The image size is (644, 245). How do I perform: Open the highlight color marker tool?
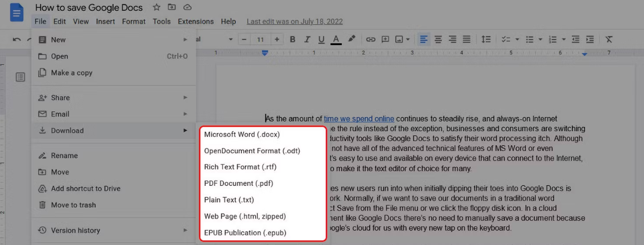[351, 39]
